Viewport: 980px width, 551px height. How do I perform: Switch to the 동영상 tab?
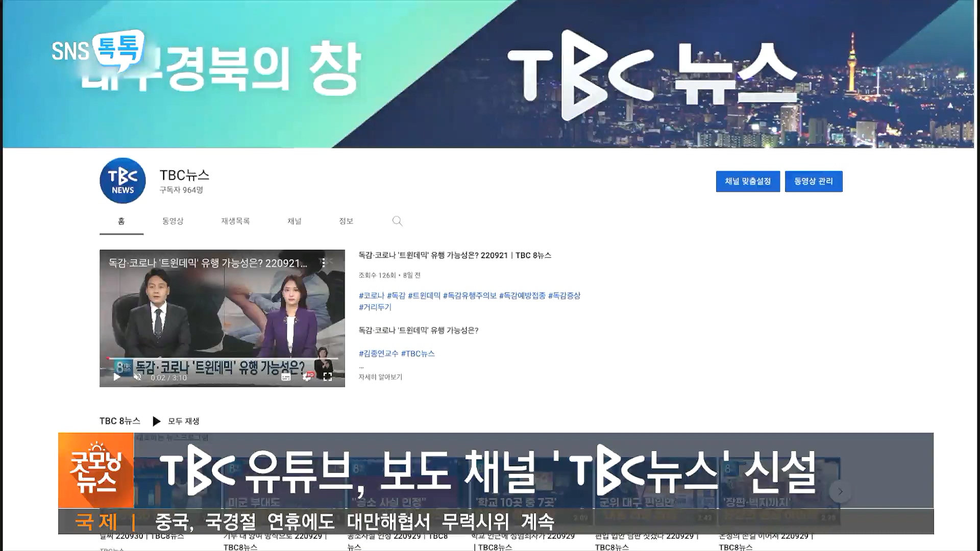point(173,221)
